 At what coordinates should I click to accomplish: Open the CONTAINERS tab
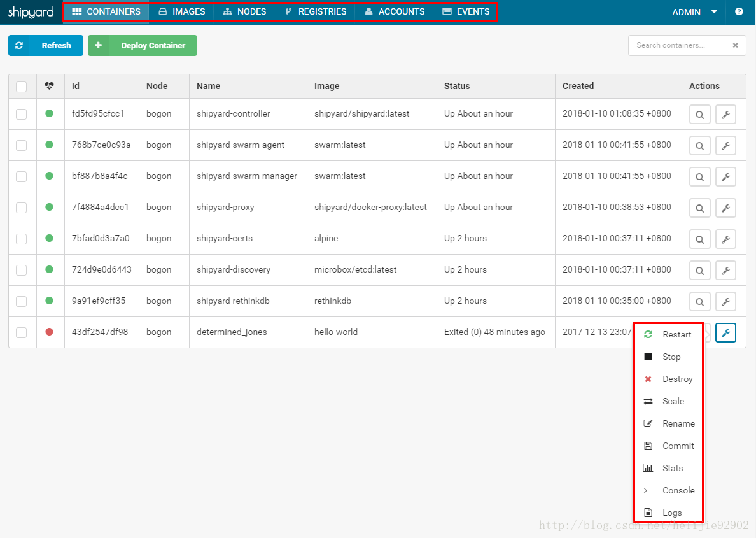coord(106,11)
